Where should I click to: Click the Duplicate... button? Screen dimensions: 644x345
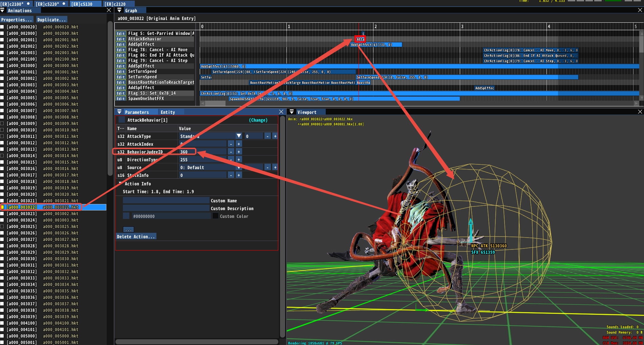(x=51, y=20)
